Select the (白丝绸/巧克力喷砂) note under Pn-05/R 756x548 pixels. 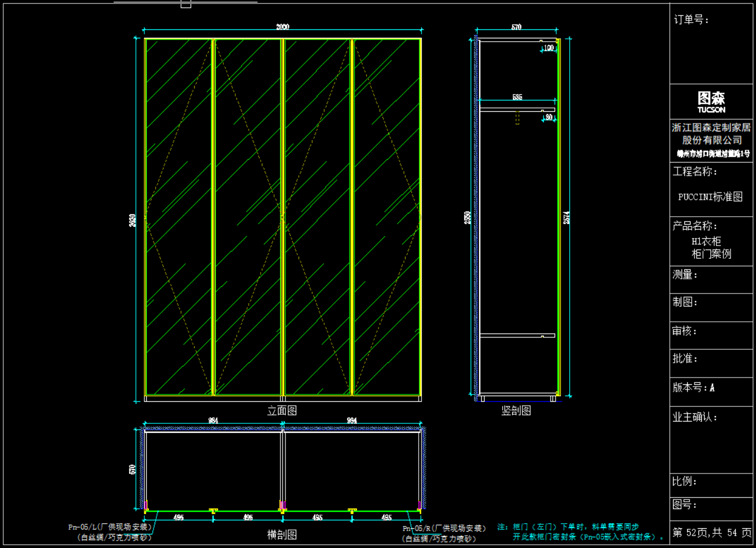click(x=438, y=539)
